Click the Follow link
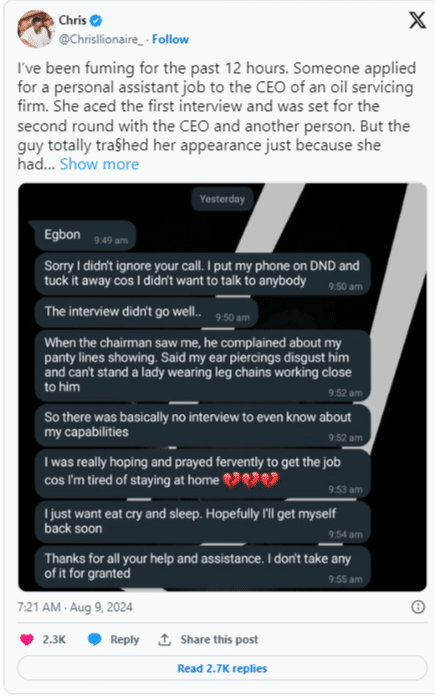Screen dimensions: 435x696 170,40
